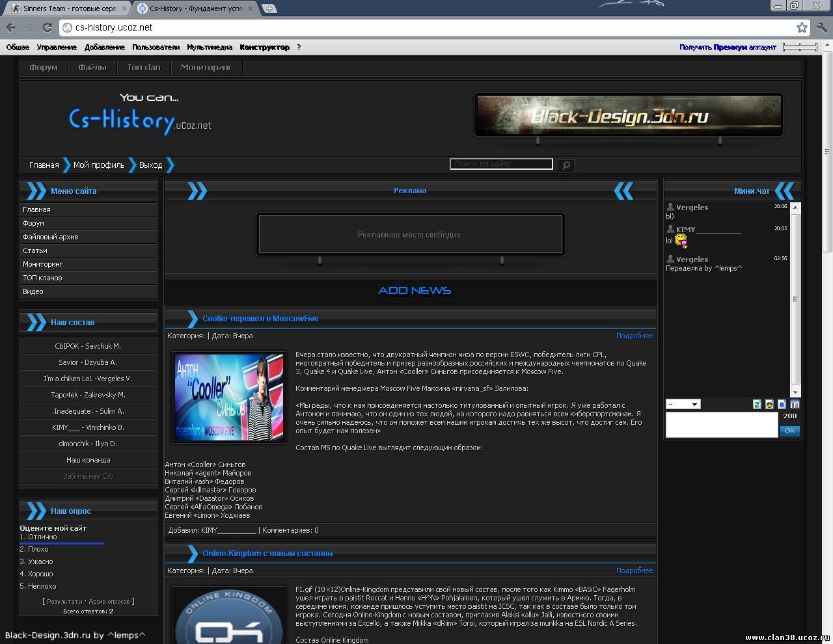Adjust the admin bar slider in top right
The image size is (833, 644).
(x=800, y=47)
